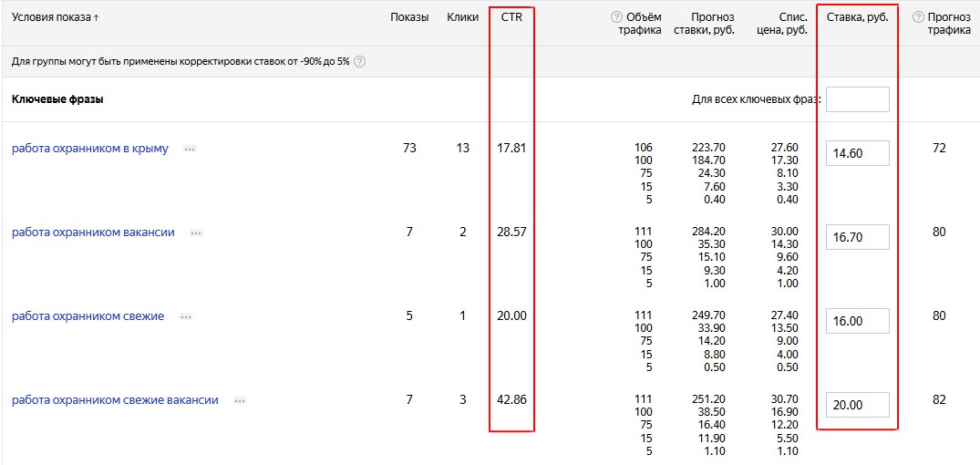Image resolution: width=980 pixels, height=465 pixels.
Task: Select CTR value 28.57
Action: (x=511, y=232)
